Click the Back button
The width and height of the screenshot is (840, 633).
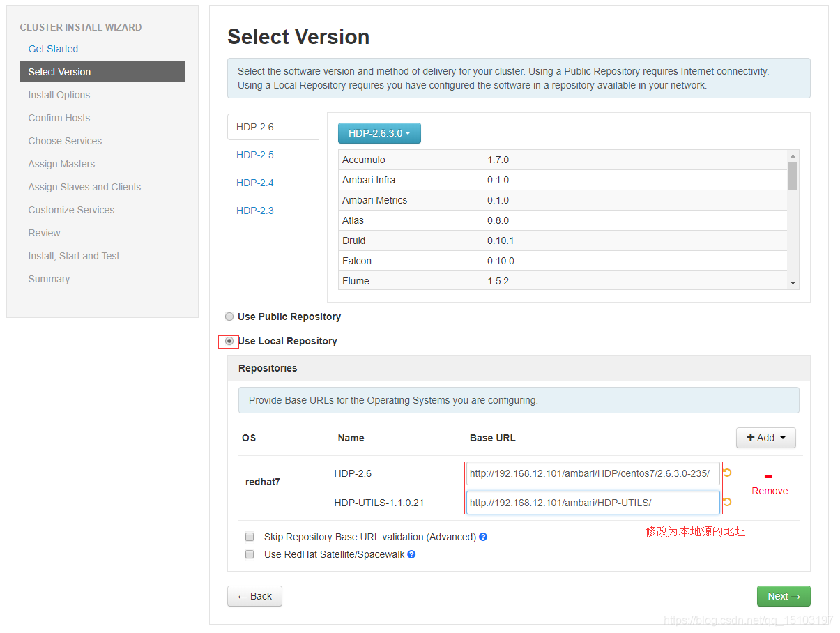254,596
